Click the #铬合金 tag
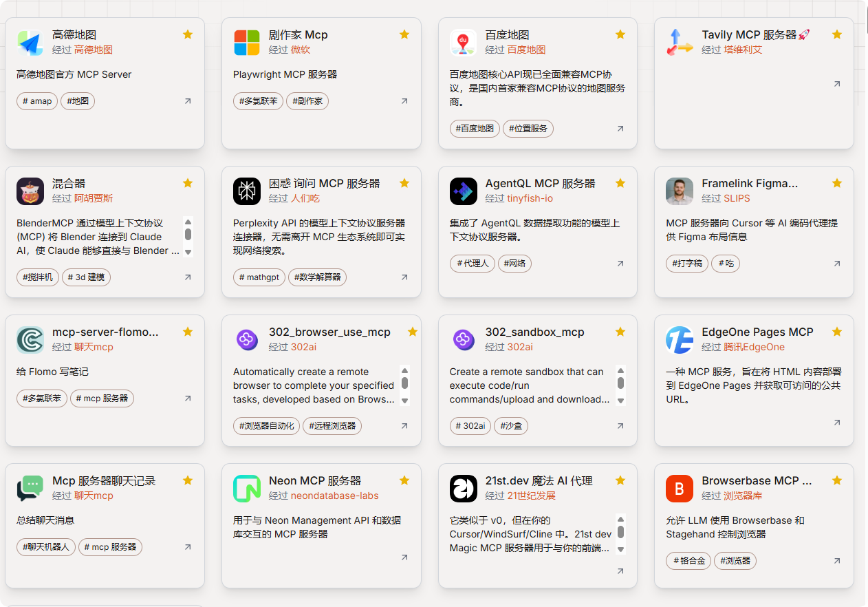 pyautogui.click(x=688, y=561)
